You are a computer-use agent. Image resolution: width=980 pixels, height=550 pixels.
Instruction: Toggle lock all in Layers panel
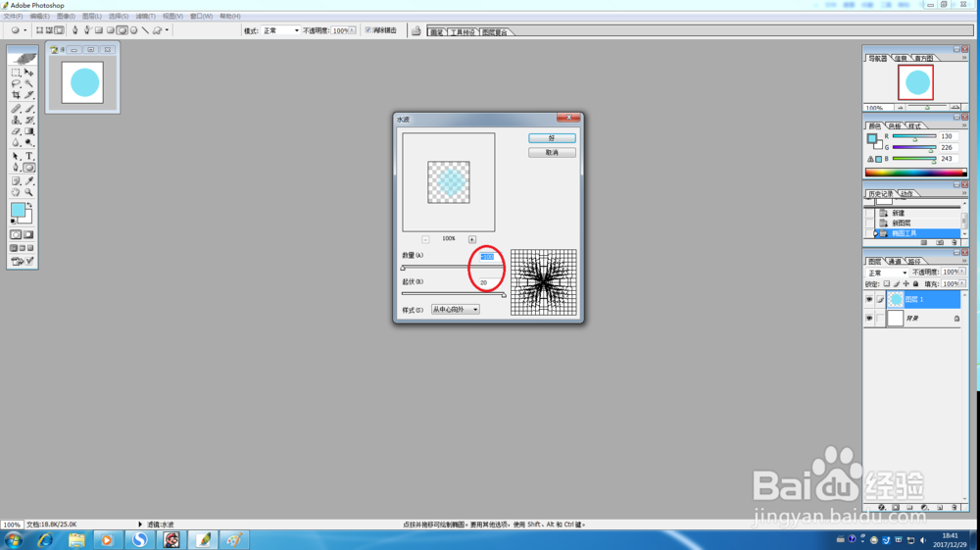tap(915, 283)
